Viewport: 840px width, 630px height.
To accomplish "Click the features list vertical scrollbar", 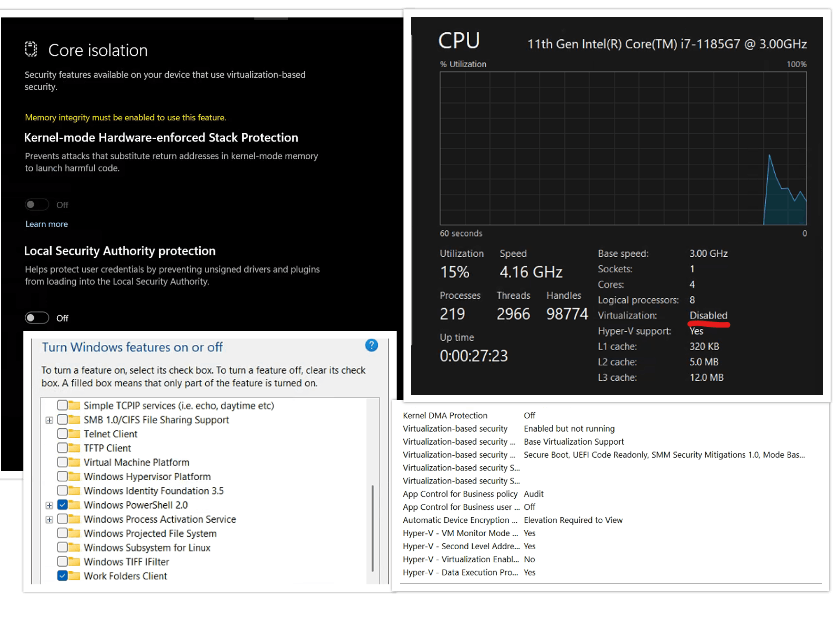I will [x=372, y=528].
